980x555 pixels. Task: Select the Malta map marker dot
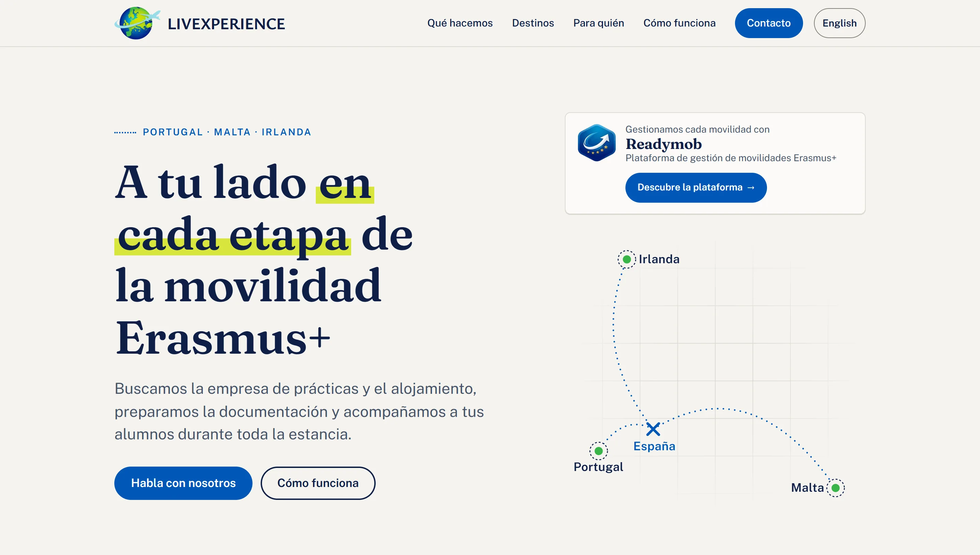coord(835,488)
